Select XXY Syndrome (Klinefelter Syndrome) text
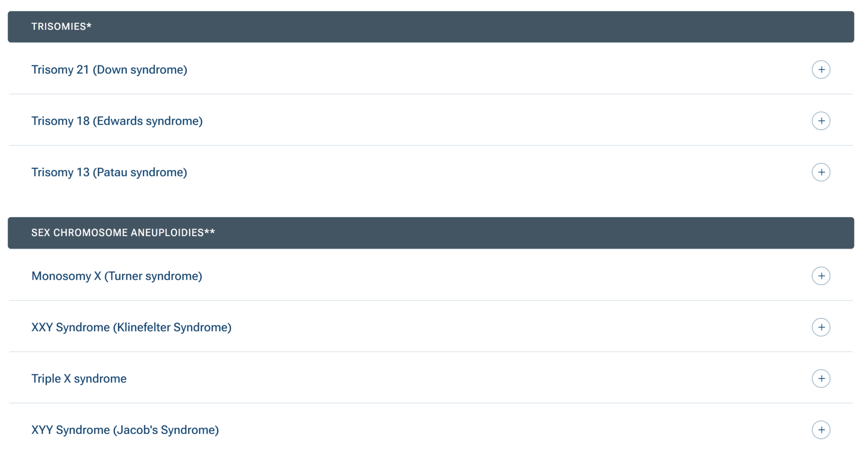This screenshot has width=868, height=467. [131, 327]
